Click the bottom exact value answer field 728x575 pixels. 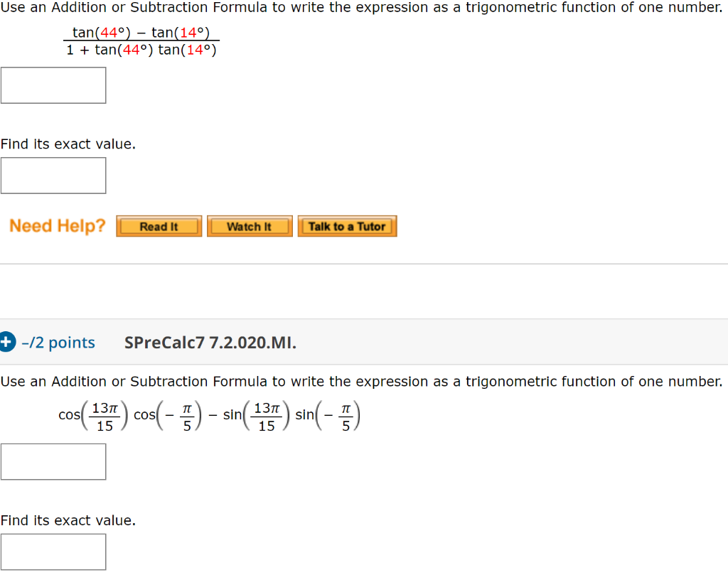point(53,551)
